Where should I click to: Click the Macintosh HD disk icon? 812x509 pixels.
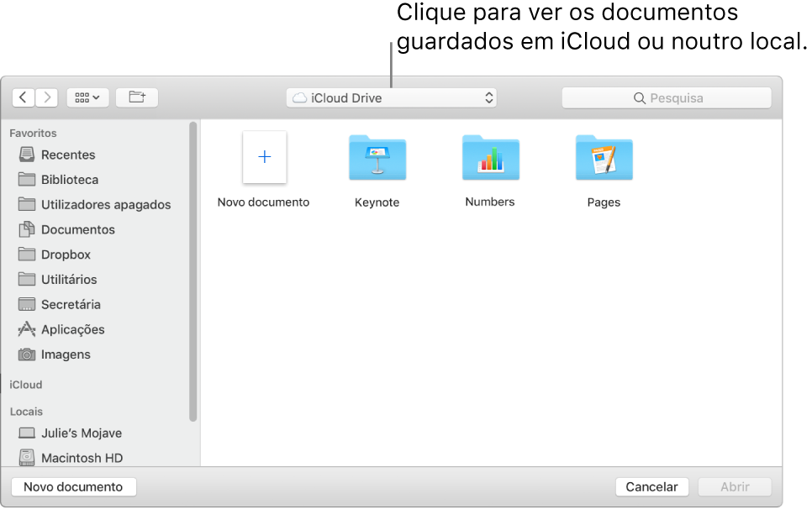26,457
